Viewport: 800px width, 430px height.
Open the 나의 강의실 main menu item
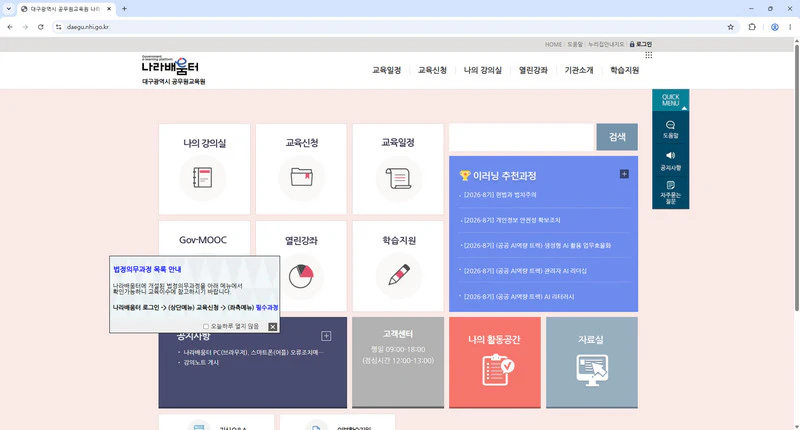pyautogui.click(x=483, y=70)
